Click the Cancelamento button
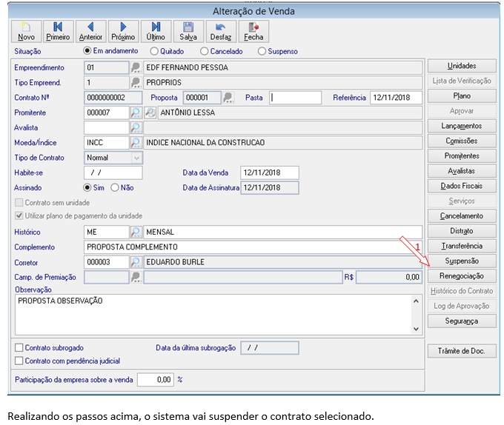 (462, 216)
